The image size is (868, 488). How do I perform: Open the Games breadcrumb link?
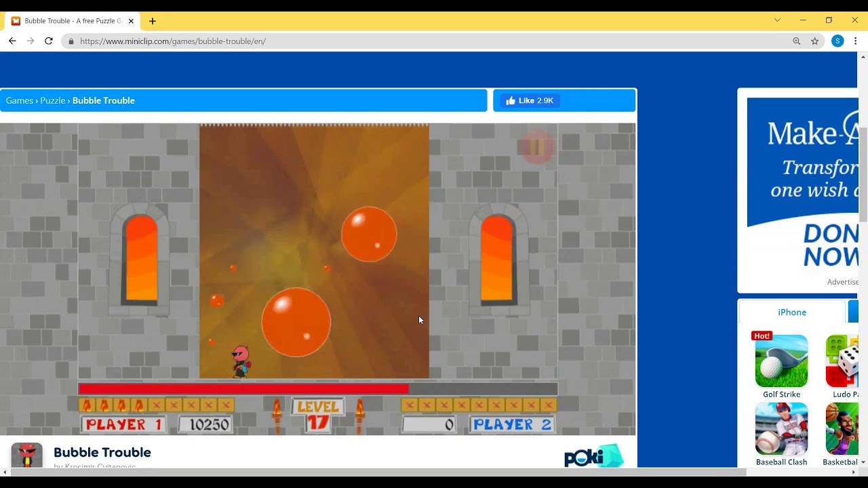pos(20,100)
